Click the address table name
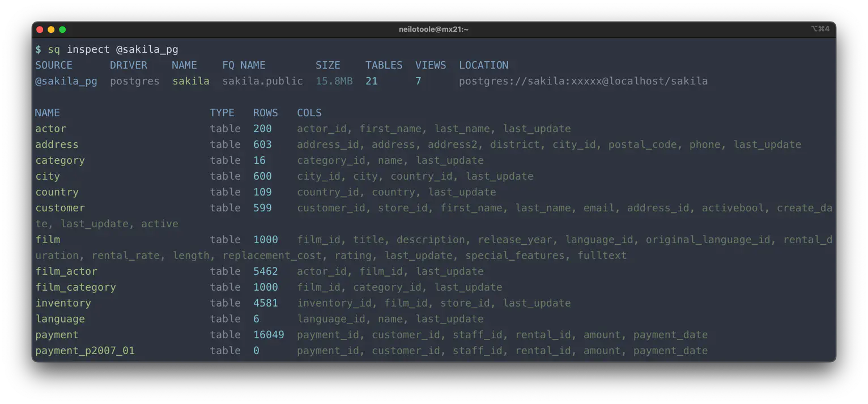 (57, 144)
